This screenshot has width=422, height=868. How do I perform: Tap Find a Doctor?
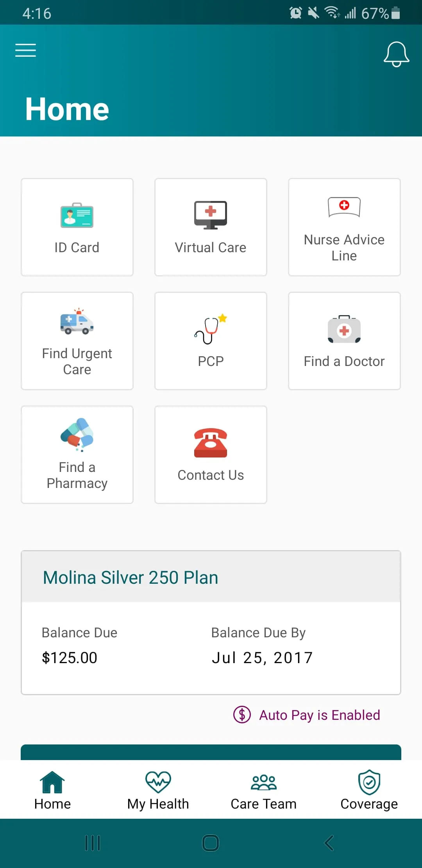[x=344, y=341]
